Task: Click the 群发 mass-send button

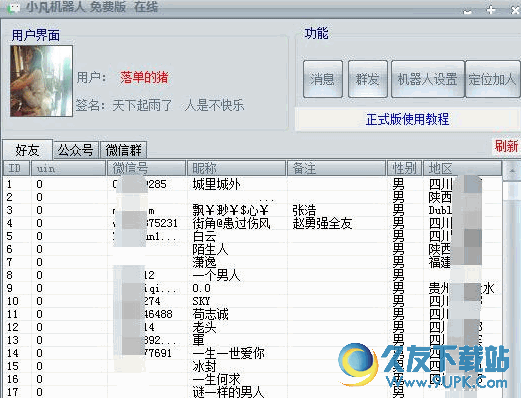Action: 368,79
